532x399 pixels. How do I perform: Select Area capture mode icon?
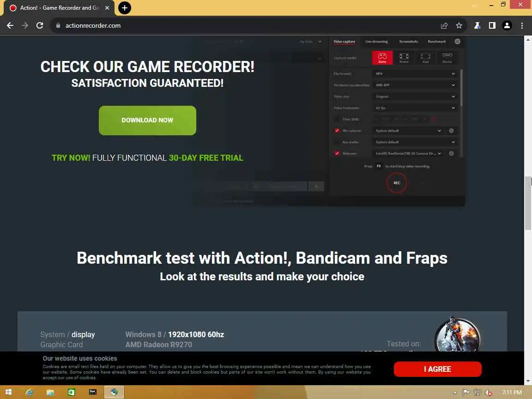tap(425, 57)
